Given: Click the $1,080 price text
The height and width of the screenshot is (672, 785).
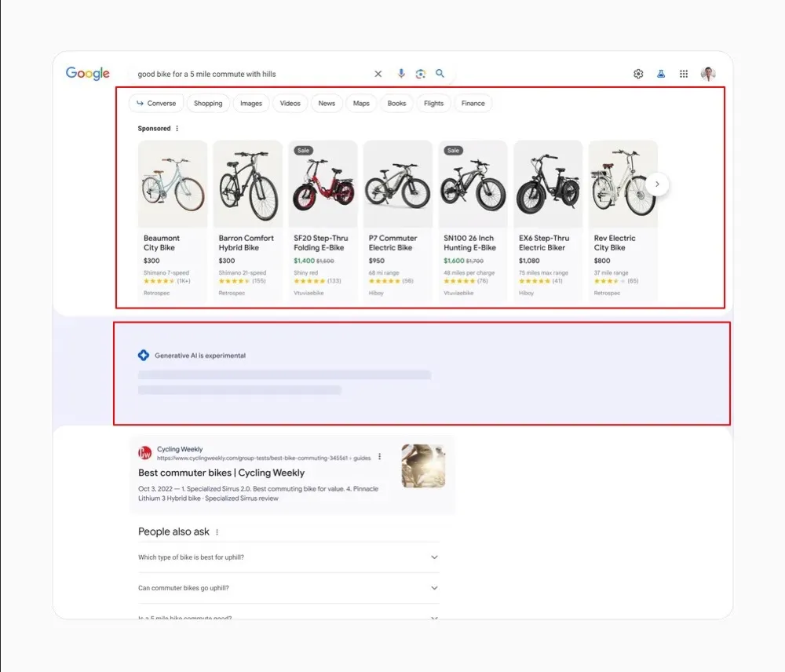Looking at the screenshot, I should (529, 261).
